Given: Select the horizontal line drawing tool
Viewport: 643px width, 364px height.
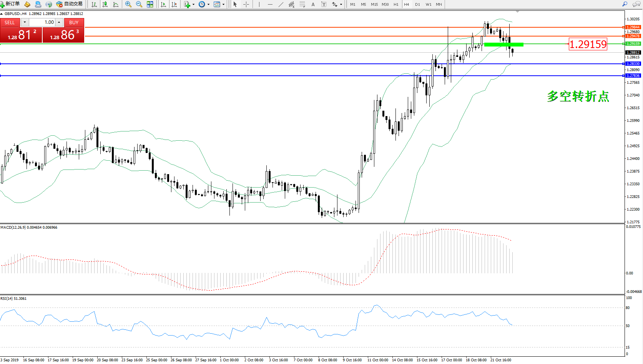Looking at the screenshot, I should 270,4.
